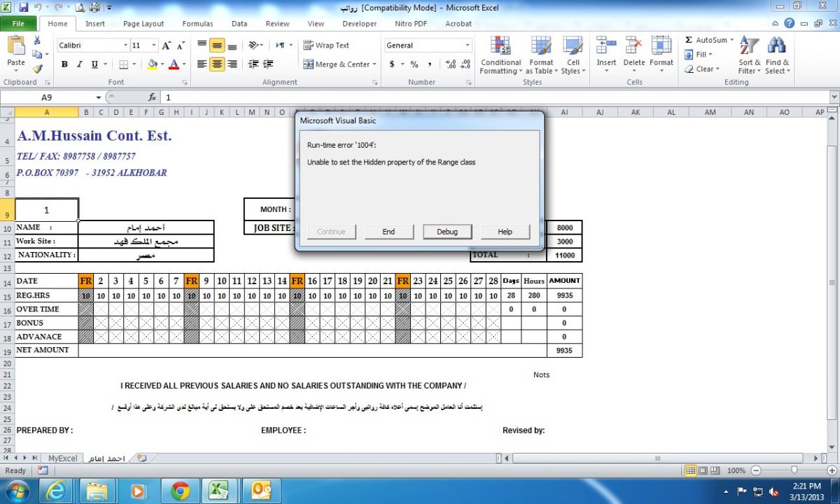840x504 pixels.
Task: Open Cell Styles gallery
Action: pos(573,55)
